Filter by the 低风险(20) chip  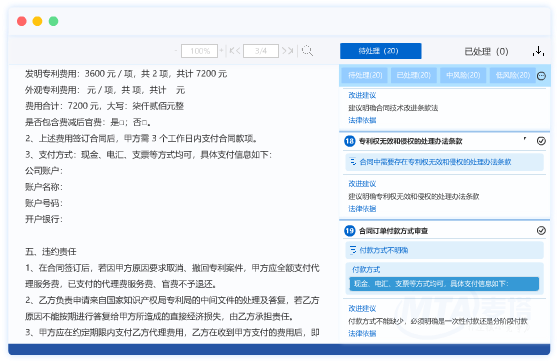[x=512, y=75]
